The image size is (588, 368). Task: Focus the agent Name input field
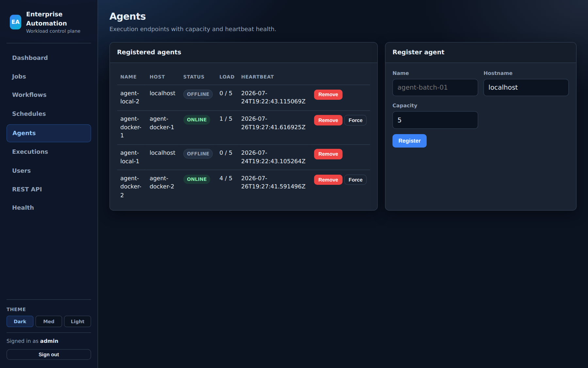tap(435, 87)
